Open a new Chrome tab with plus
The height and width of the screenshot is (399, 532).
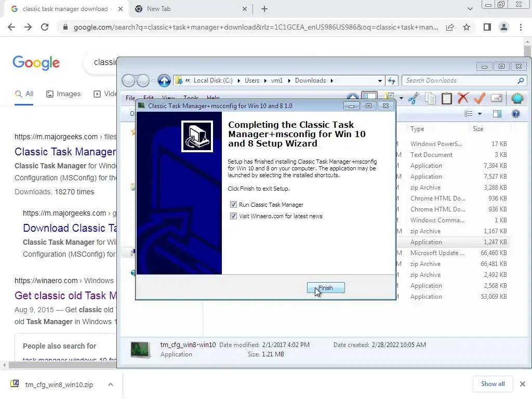click(x=264, y=9)
